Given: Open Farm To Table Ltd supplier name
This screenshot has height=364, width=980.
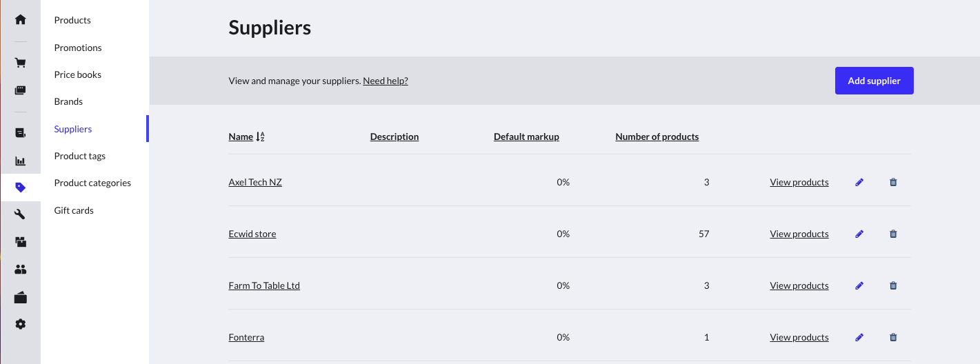Looking at the screenshot, I should [x=264, y=286].
